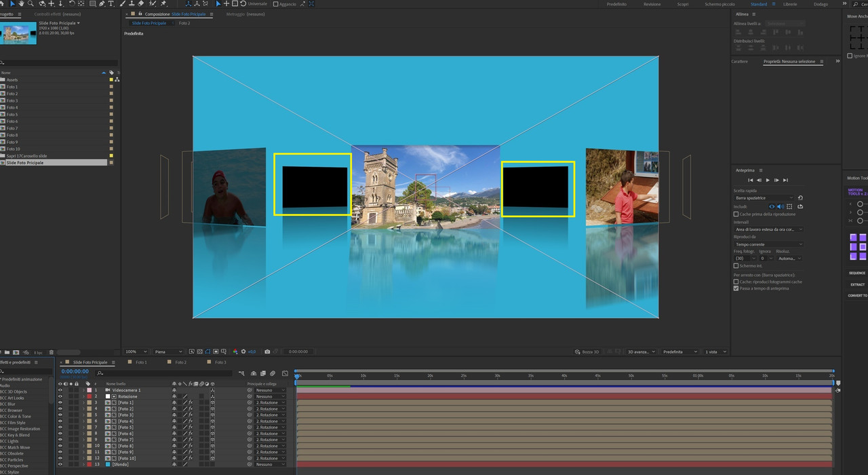Select BCC Lights in effects list
Viewport: 868px width, 475px height.
9,441
